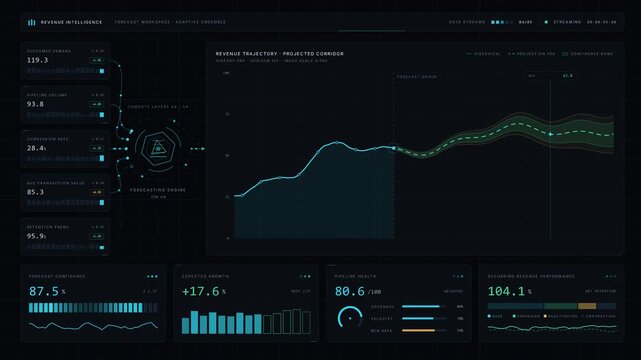Click the 87.5% Forecast Confidence value
641x360 pixels.
pos(47,291)
